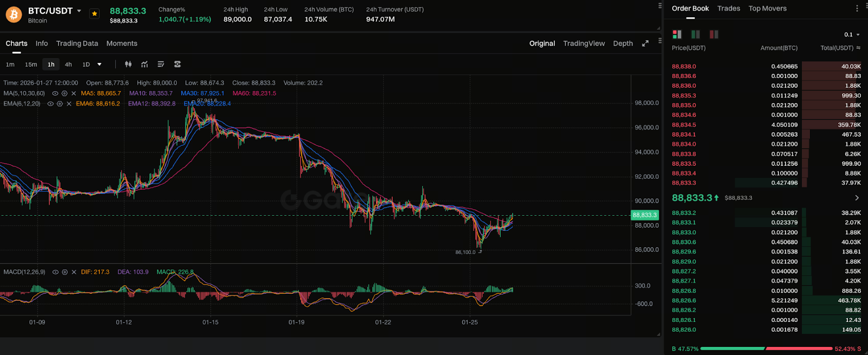Open the 0.1 price precision dropdown
The width and height of the screenshot is (868, 355).
pos(852,35)
